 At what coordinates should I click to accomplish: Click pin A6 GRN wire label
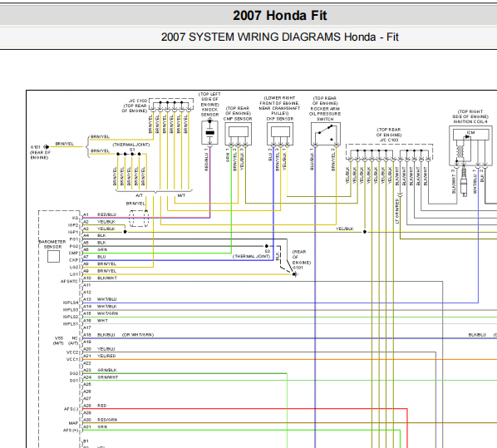102,249
